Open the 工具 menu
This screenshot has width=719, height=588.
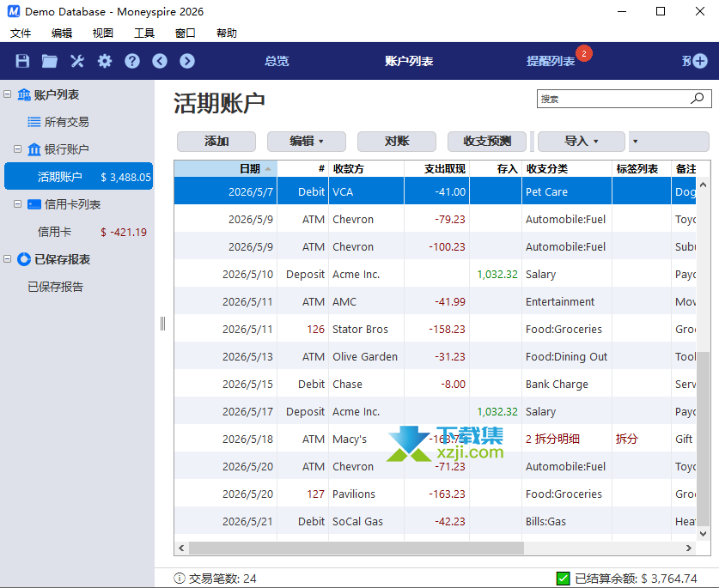click(144, 33)
